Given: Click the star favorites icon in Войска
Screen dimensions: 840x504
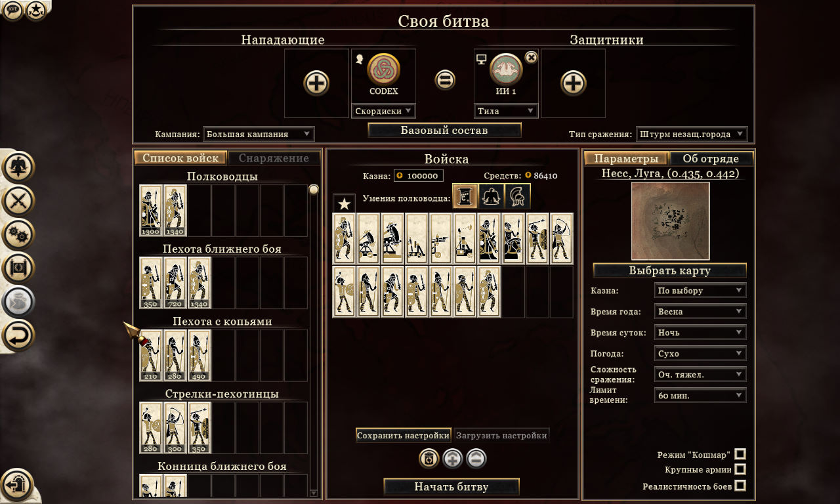Looking at the screenshot, I should pyautogui.click(x=345, y=203).
